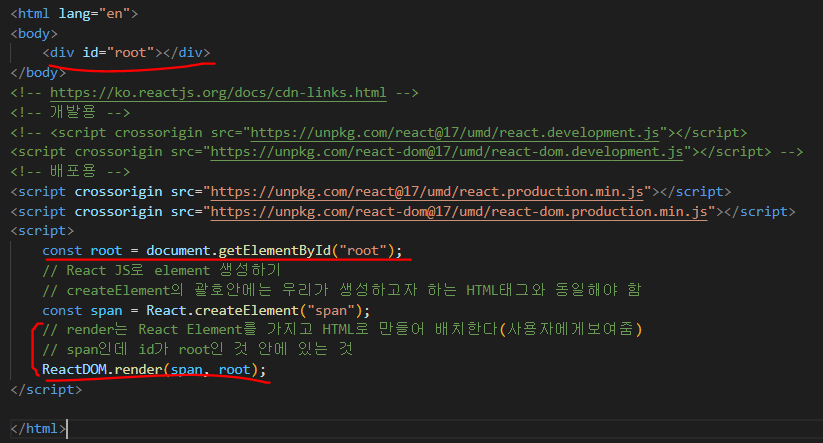
Task: Click the closing body tag
Action: (x=38, y=73)
